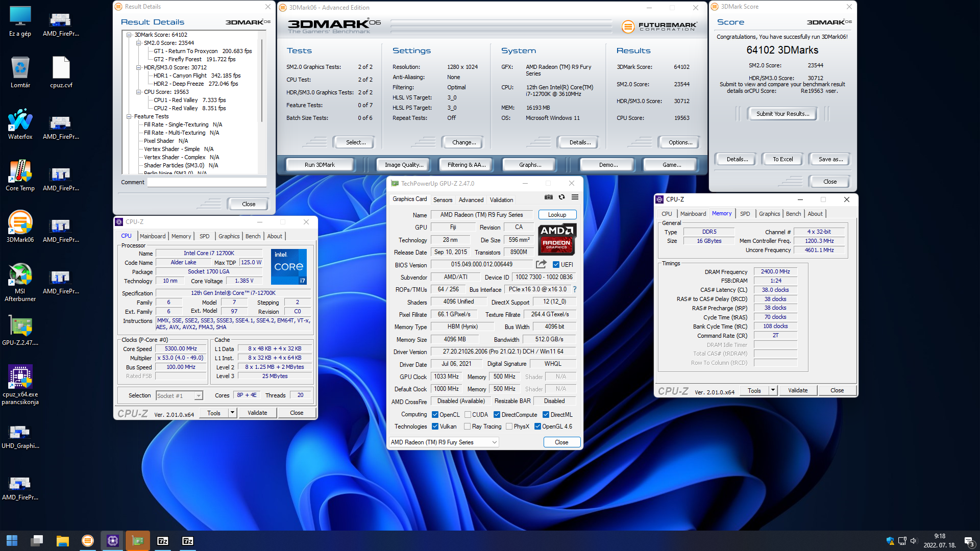This screenshot has width=980, height=551.
Task: Open the notification center icon
Action: pyautogui.click(x=968, y=541)
